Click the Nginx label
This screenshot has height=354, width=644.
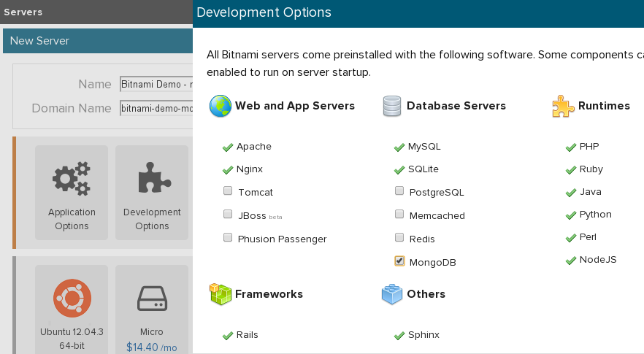[x=250, y=169]
